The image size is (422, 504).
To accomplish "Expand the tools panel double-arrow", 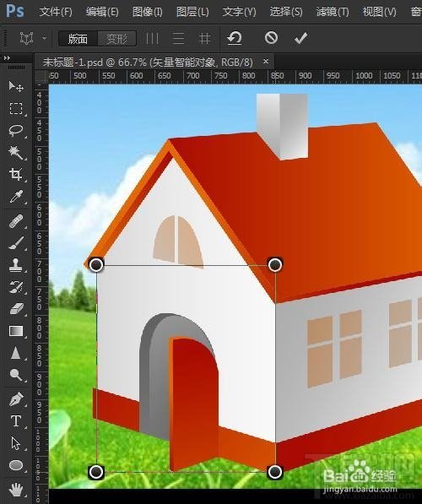I will tap(7, 58).
